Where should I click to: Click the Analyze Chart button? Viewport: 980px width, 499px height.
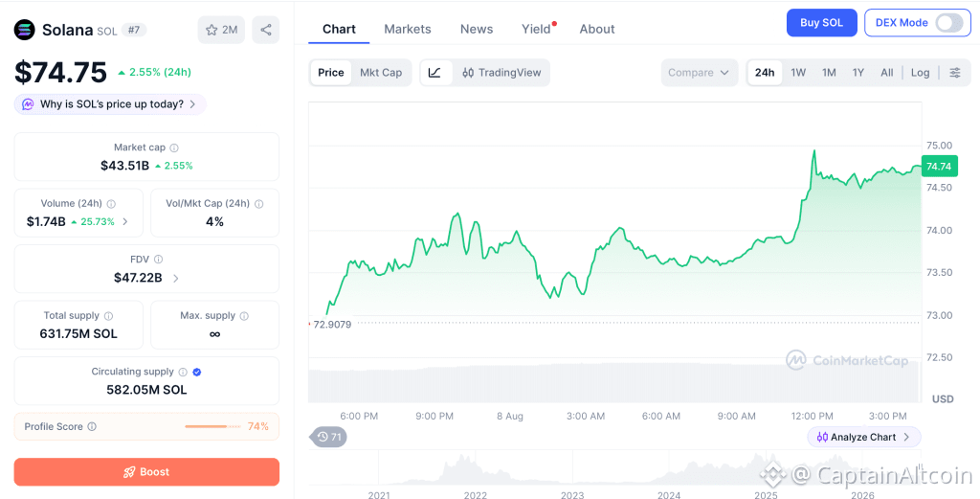pos(864,437)
